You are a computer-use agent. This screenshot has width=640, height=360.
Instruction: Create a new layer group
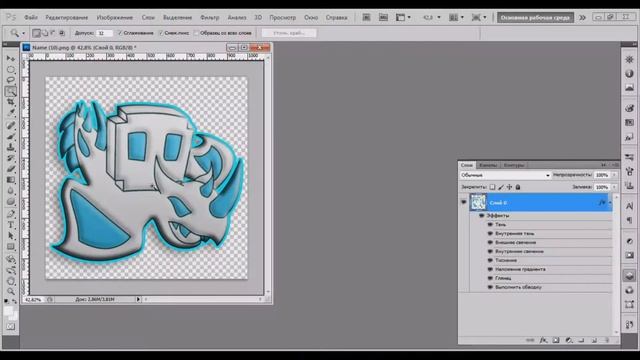(581, 340)
